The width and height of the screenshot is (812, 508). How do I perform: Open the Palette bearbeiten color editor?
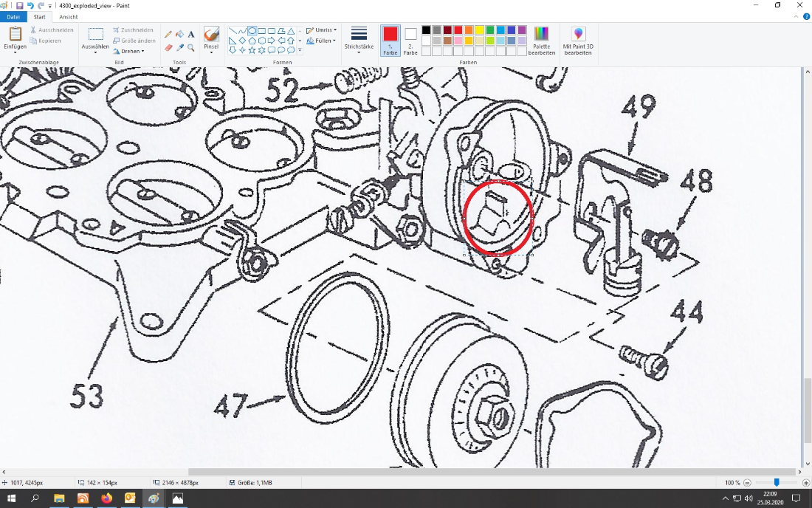(542, 41)
